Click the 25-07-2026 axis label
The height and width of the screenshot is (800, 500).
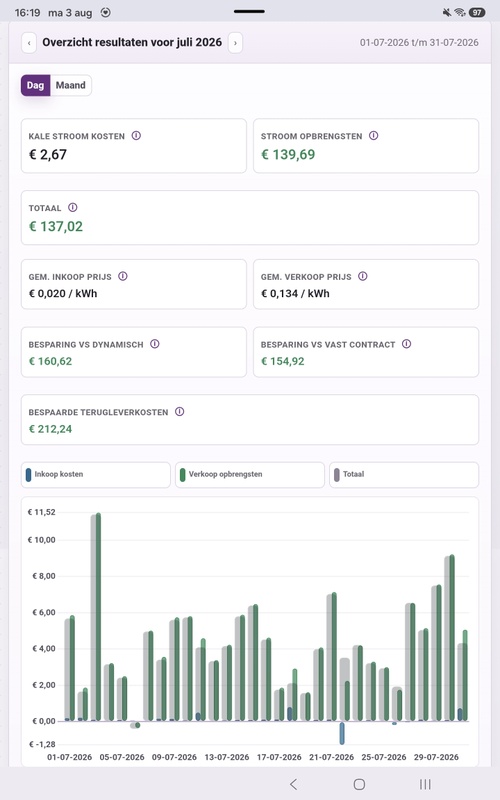pos(384,757)
